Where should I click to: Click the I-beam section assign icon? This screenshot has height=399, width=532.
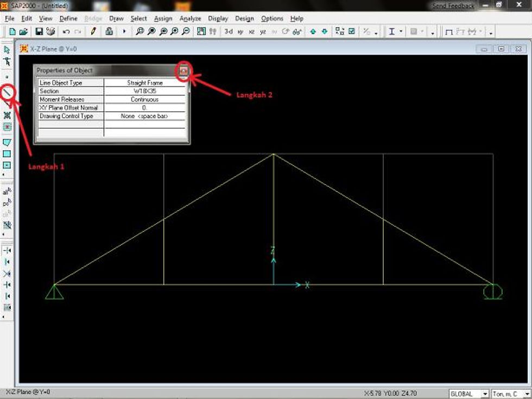coord(392,31)
